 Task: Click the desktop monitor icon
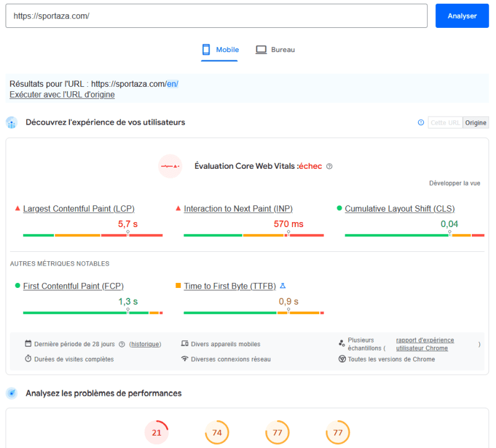tap(261, 50)
